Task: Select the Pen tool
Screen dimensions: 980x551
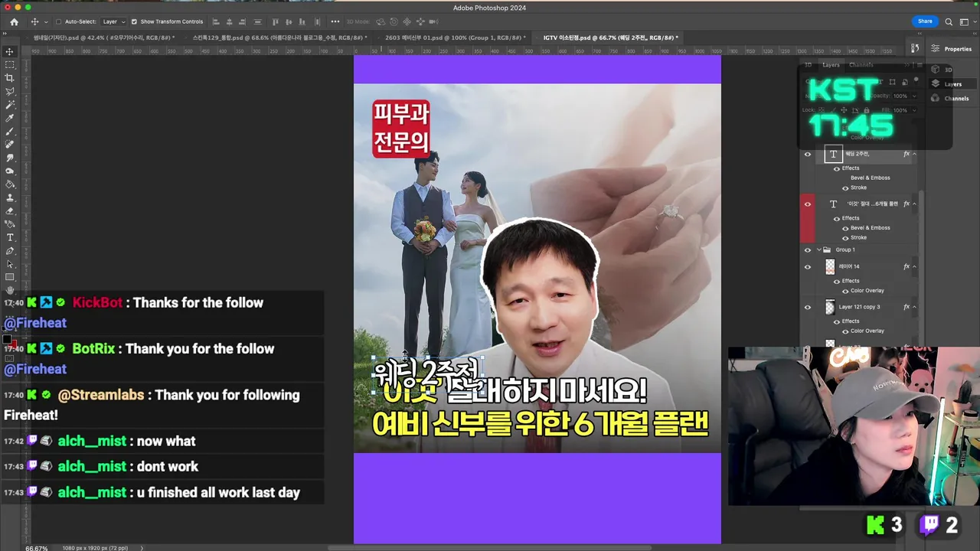Action: pyautogui.click(x=10, y=250)
